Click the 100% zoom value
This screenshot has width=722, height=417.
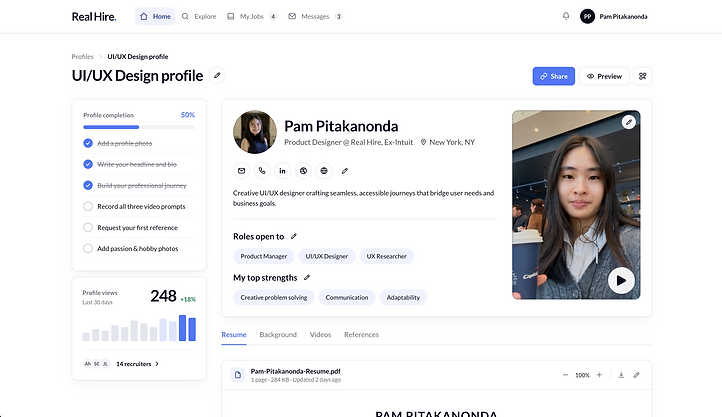(582, 375)
